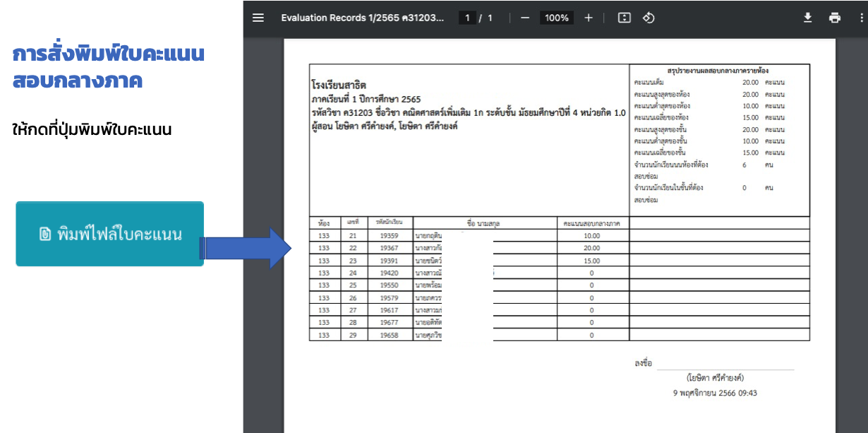This screenshot has width=868, height=433.
Task: Click the page number field in the toolbar
Action: coord(466,18)
